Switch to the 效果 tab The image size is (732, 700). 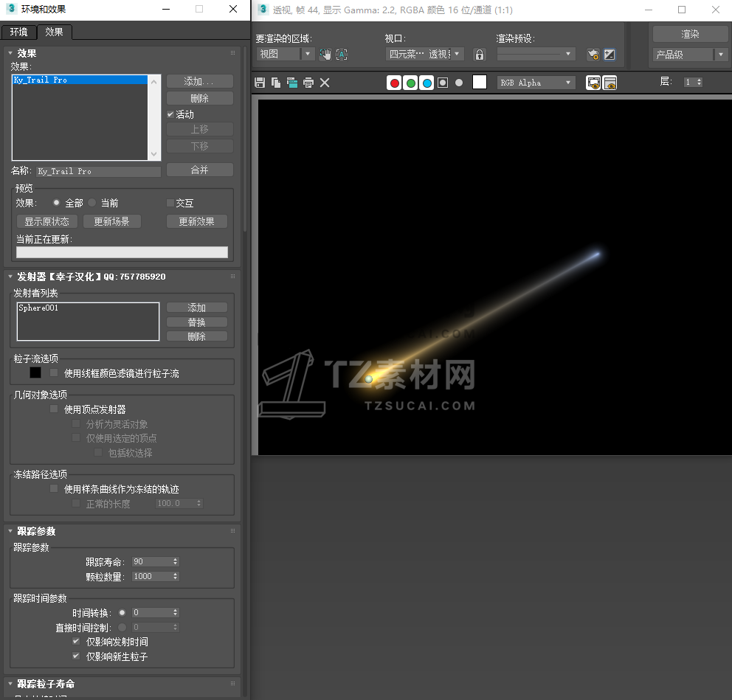pyautogui.click(x=54, y=32)
